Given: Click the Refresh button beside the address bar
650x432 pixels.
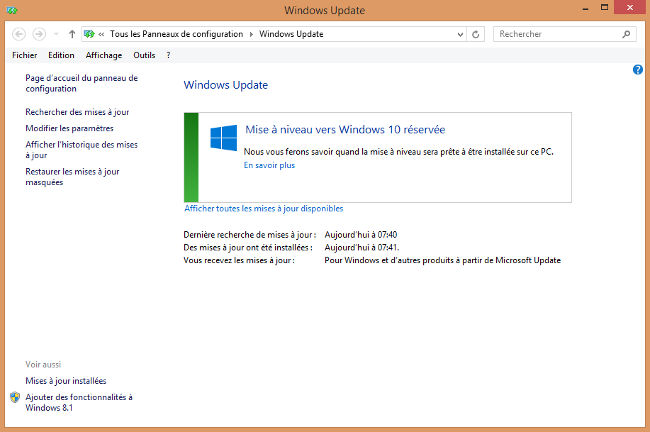Looking at the screenshot, I should pyautogui.click(x=476, y=34).
